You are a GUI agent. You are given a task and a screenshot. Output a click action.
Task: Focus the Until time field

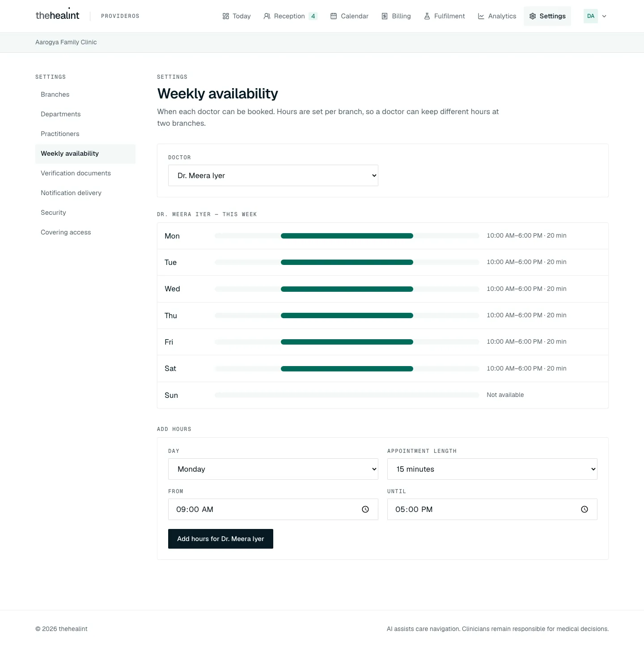(492, 509)
